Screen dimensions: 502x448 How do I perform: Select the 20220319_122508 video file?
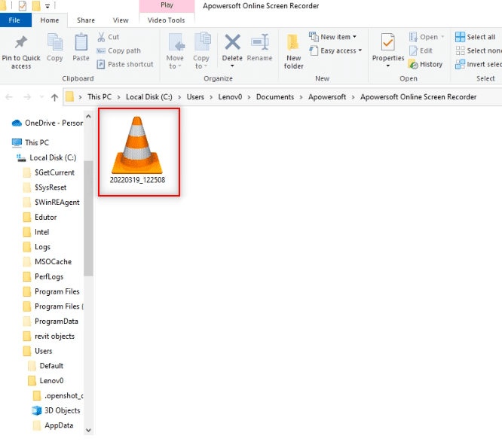tap(138, 151)
